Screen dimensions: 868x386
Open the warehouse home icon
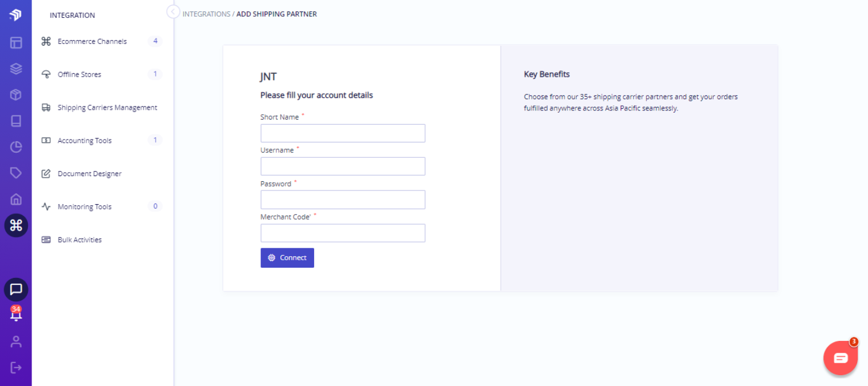pyautogui.click(x=16, y=199)
